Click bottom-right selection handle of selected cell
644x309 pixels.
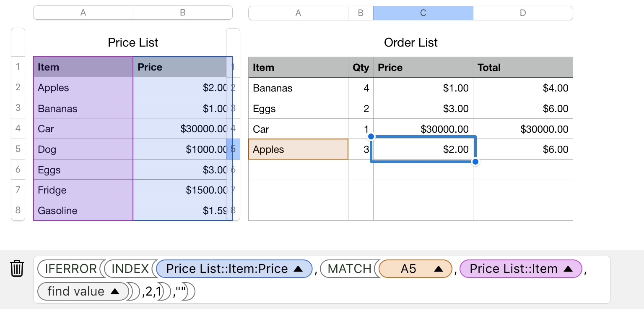click(475, 162)
